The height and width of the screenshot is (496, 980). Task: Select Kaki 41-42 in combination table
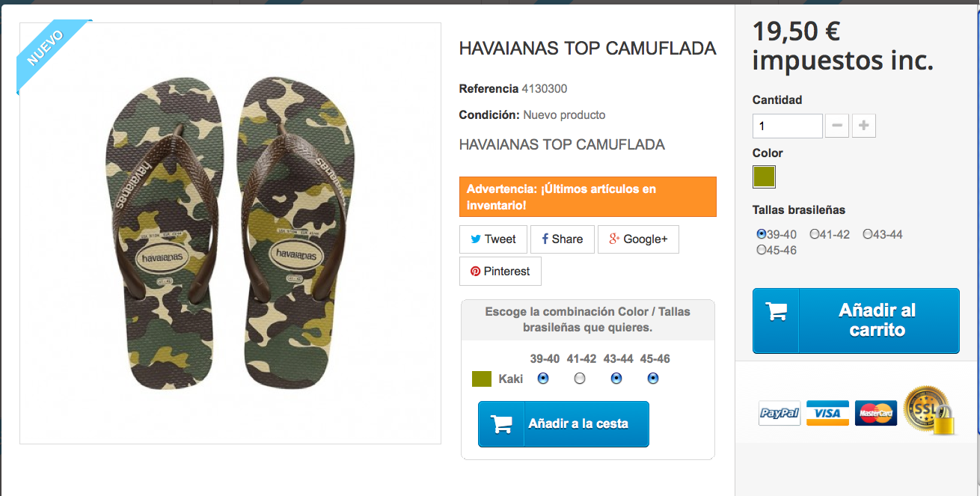click(x=580, y=379)
